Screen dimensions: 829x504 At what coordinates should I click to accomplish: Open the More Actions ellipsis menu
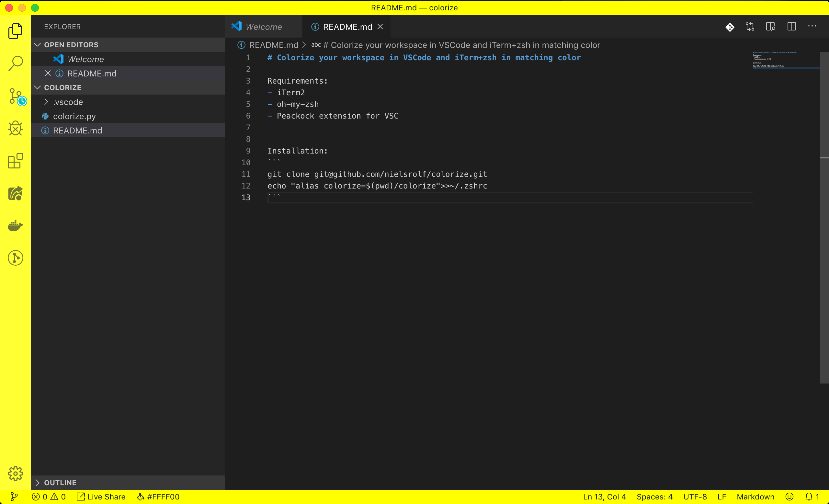[812, 27]
